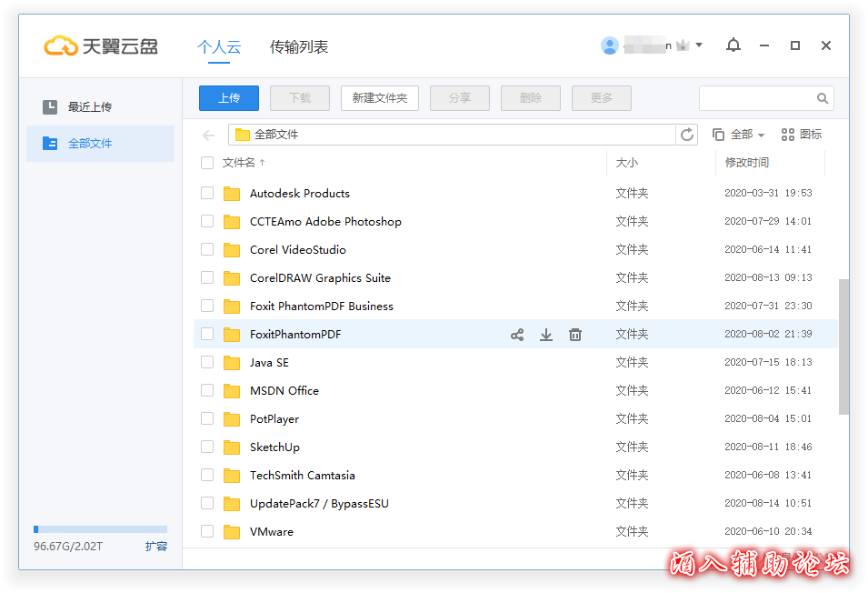Check the Corel VideoStudio checkbox
The image size is (868, 593).
click(207, 249)
